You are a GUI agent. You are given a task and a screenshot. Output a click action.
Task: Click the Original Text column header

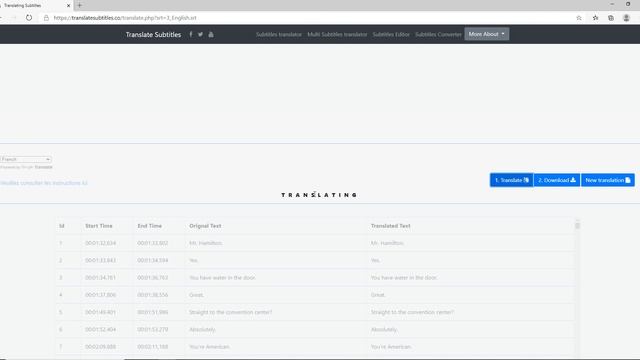tap(205, 226)
